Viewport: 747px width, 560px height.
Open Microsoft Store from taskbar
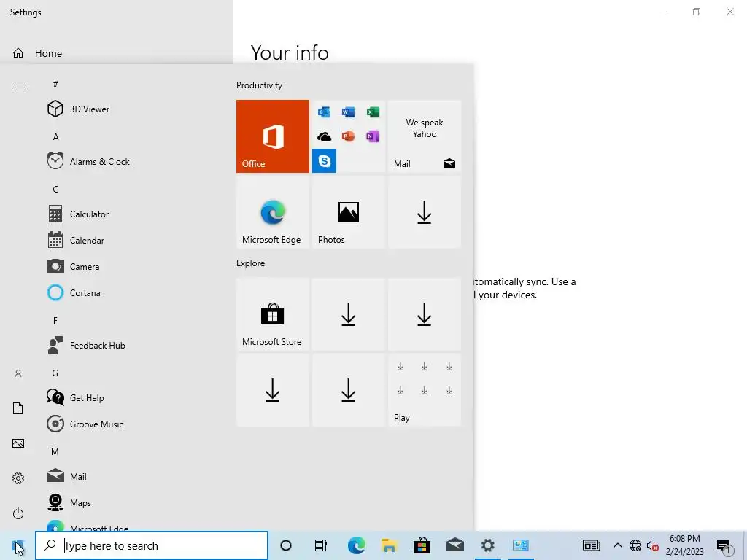tap(422, 545)
